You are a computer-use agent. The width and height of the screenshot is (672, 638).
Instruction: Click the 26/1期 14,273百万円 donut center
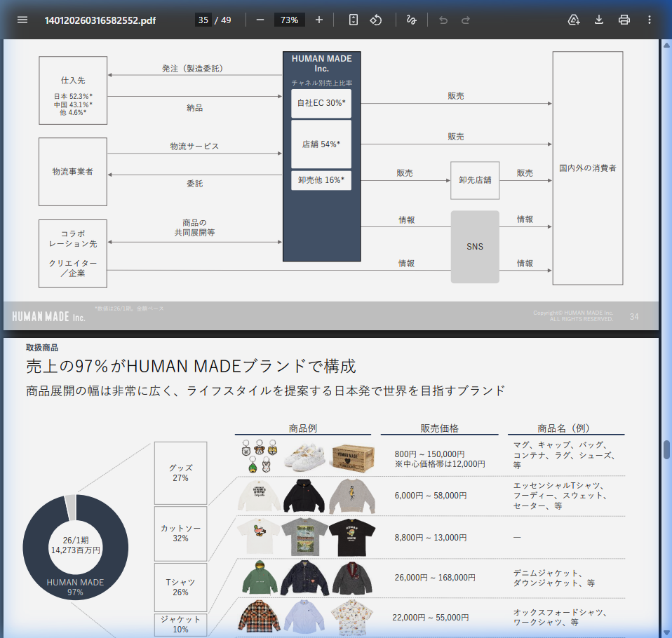click(x=76, y=545)
